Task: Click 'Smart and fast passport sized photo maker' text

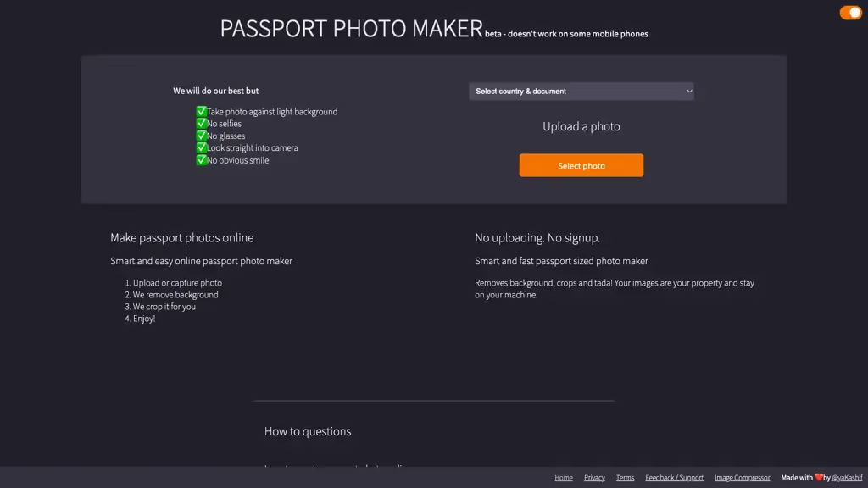Action: pyautogui.click(x=561, y=261)
